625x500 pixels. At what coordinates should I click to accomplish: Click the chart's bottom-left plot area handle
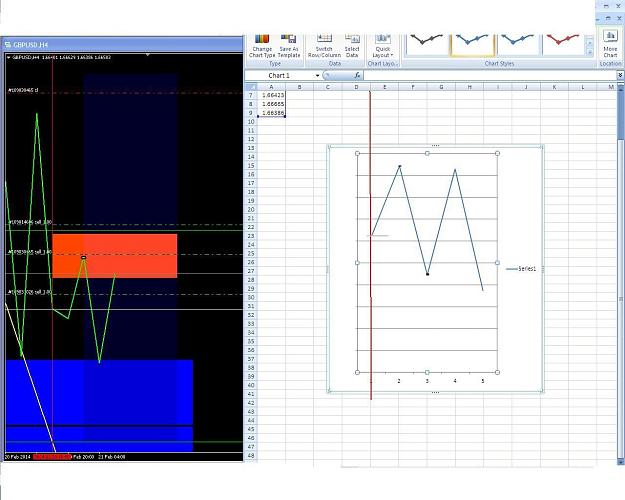(357, 372)
